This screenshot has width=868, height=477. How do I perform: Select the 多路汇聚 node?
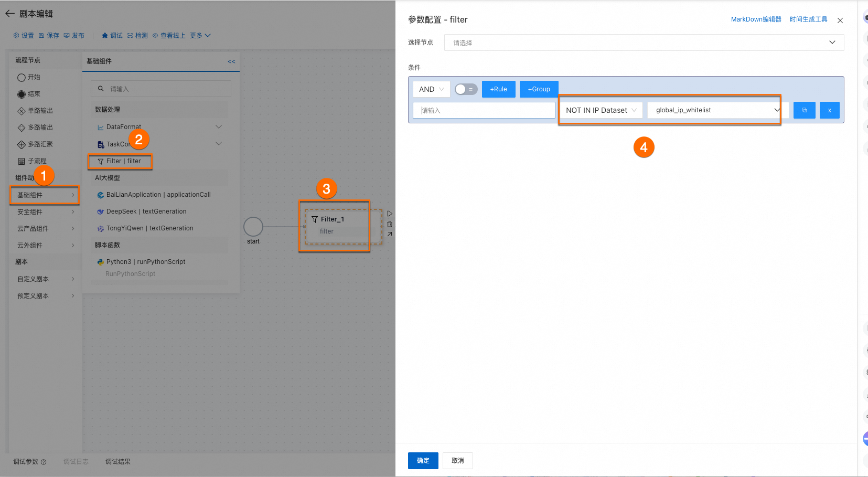coord(35,144)
